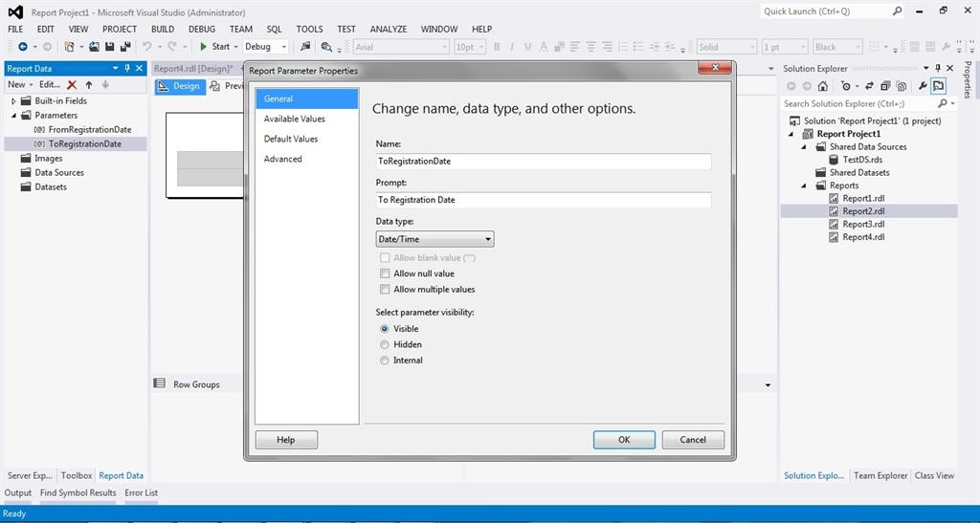Select Report3.rdl in Solution Explorer
980x523 pixels.
coord(863,224)
